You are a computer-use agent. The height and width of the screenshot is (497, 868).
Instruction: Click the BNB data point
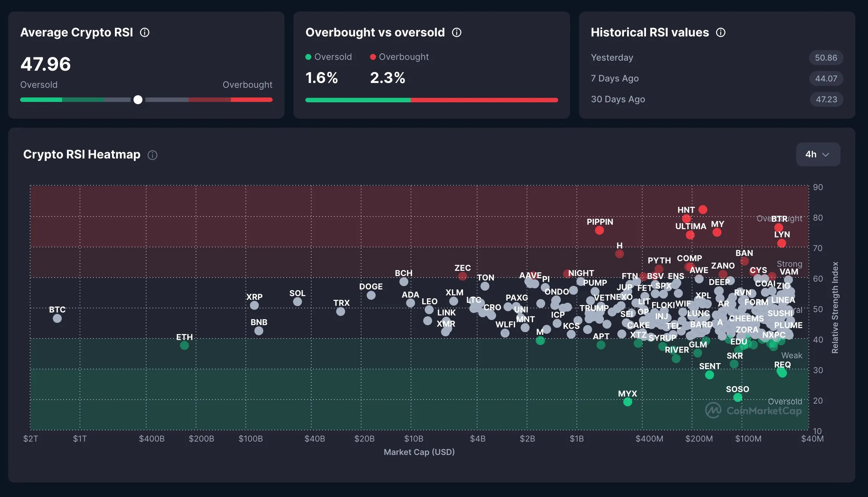(259, 331)
